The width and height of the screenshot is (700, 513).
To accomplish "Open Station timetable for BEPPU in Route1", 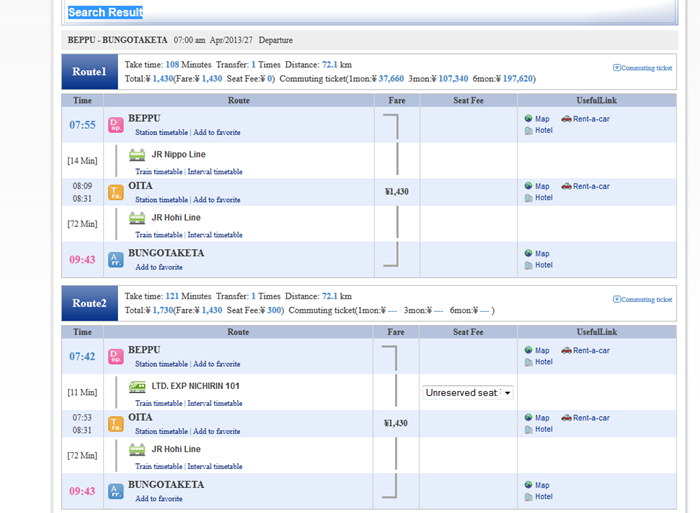I will [x=162, y=133].
